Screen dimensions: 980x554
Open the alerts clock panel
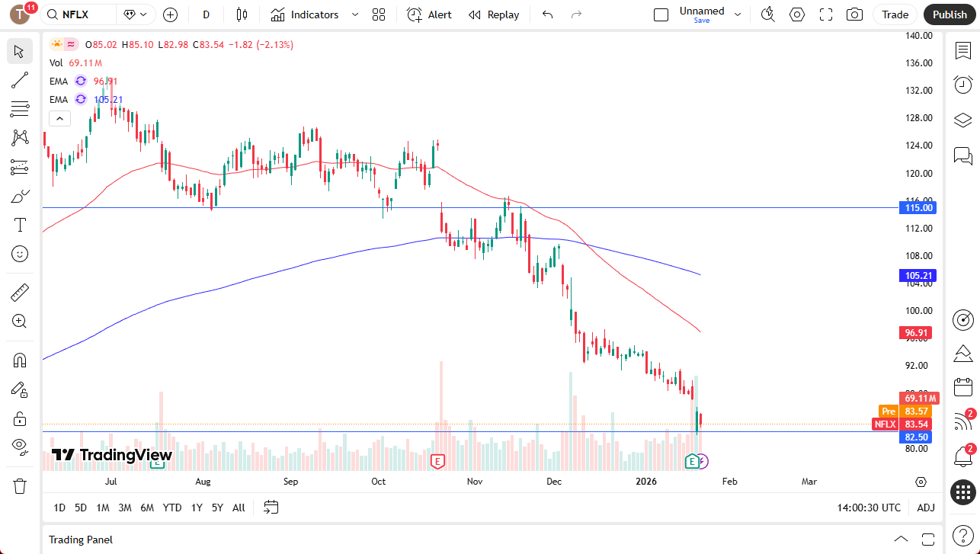pos(963,85)
